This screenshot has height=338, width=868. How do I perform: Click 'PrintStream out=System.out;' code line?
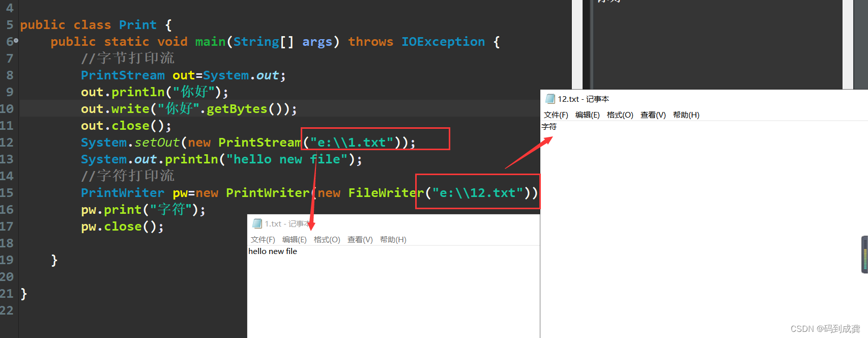tap(183, 75)
